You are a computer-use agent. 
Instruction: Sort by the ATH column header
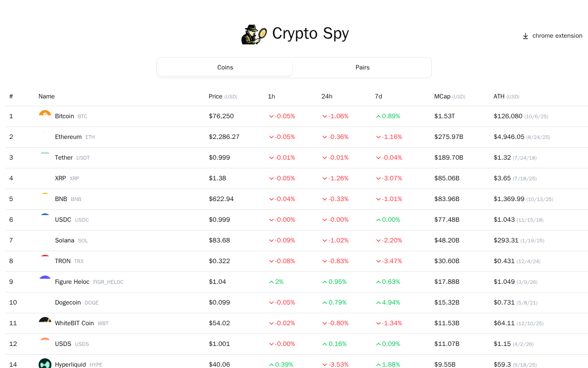pyautogui.click(x=499, y=97)
